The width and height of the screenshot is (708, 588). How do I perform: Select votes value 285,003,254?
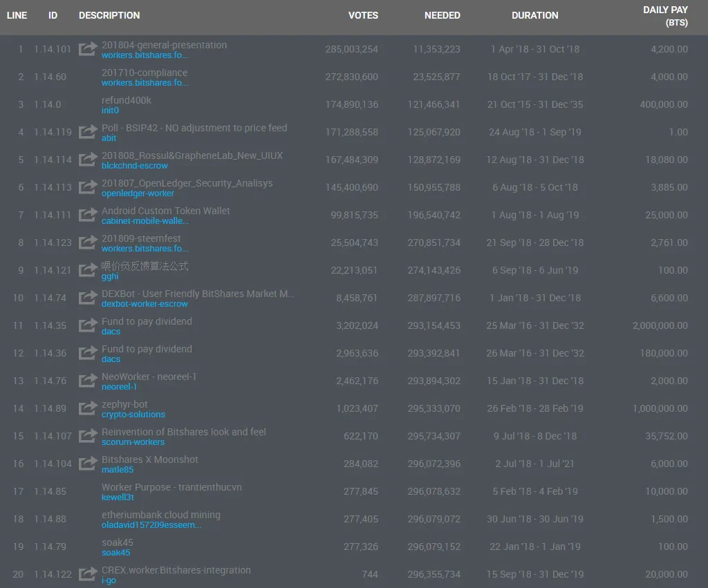point(352,49)
